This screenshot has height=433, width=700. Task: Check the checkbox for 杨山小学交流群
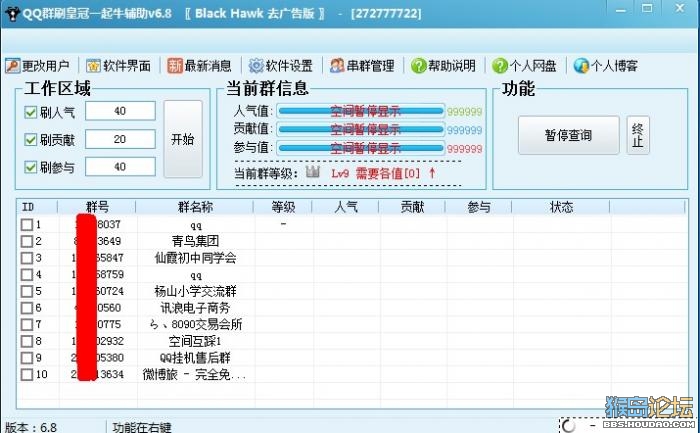(27, 291)
